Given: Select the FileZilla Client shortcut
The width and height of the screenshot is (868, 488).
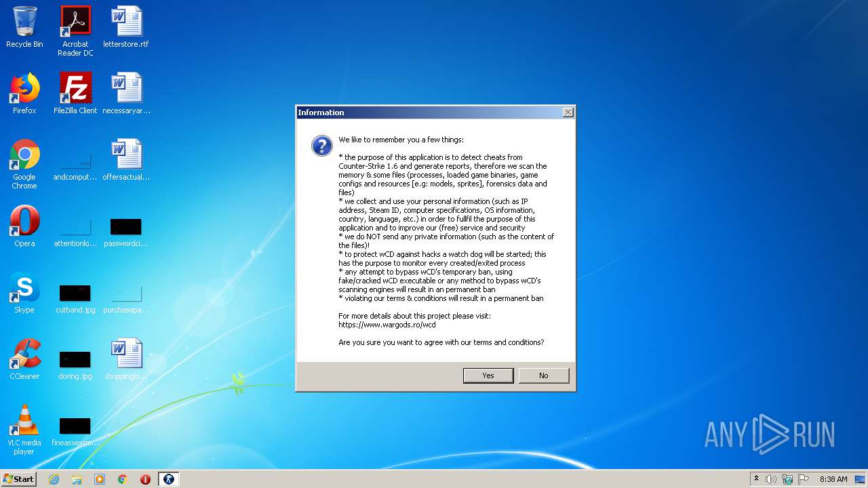Looking at the screenshot, I should pos(75,94).
